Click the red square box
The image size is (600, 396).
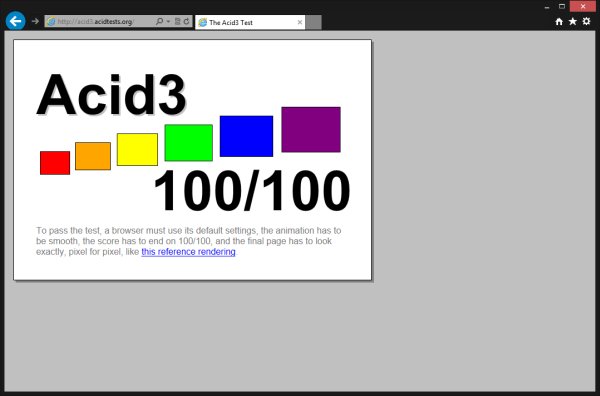[55, 163]
